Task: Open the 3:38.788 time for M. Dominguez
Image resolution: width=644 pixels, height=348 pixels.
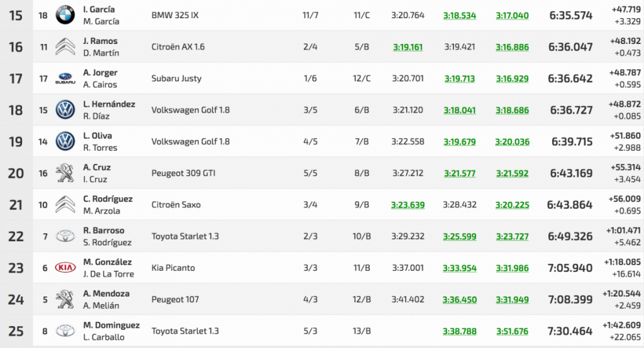Action: (459, 331)
